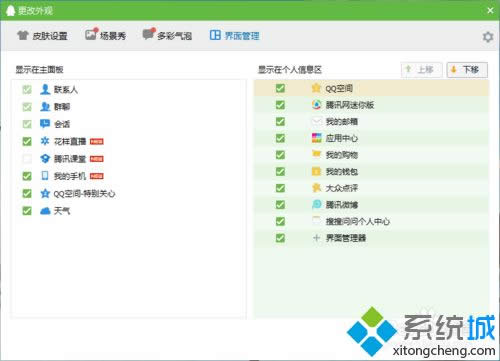
Task: Uncheck the 我的购物 checkbox
Action: pyautogui.click(x=280, y=155)
